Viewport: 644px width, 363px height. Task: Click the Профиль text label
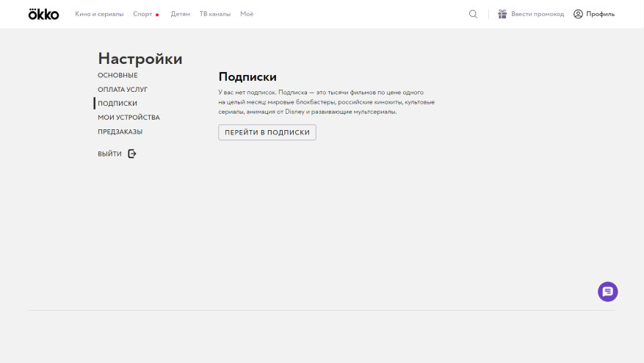coord(600,14)
